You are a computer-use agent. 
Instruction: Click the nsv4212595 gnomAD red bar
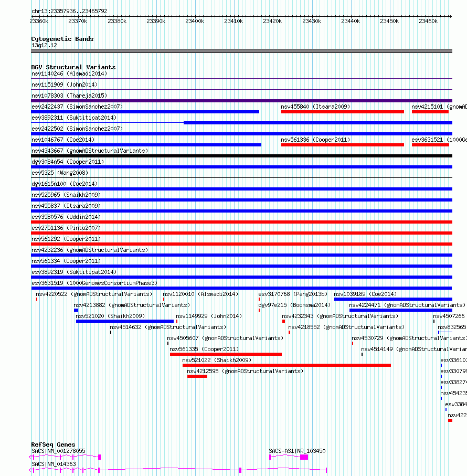(x=197, y=376)
